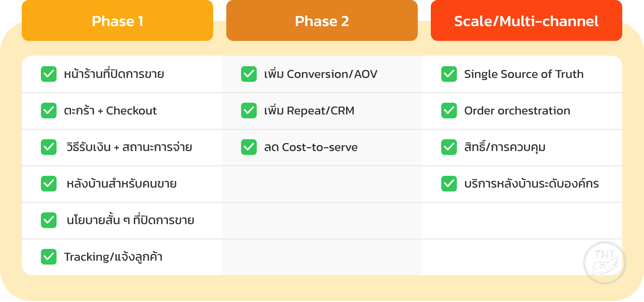Click the checkbox beside บริการหลังบ้านระดับองค์กร
This screenshot has width=644, height=302.
(449, 184)
